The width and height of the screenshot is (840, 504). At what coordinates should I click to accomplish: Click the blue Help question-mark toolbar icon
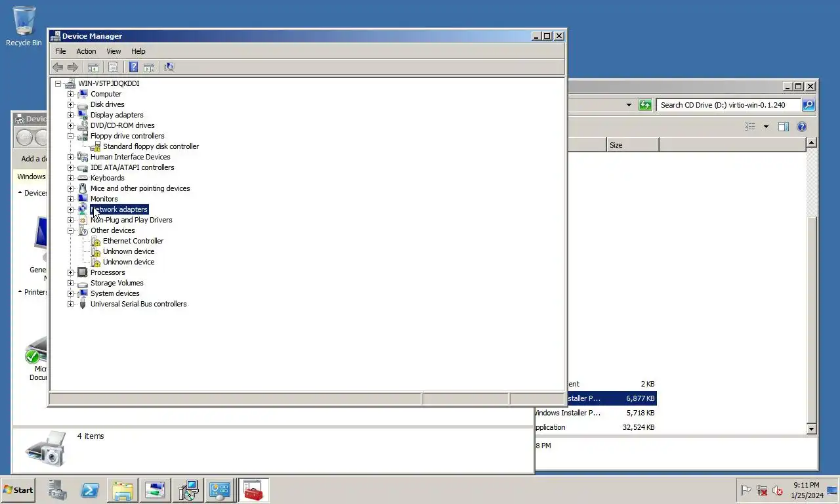(x=133, y=67)
